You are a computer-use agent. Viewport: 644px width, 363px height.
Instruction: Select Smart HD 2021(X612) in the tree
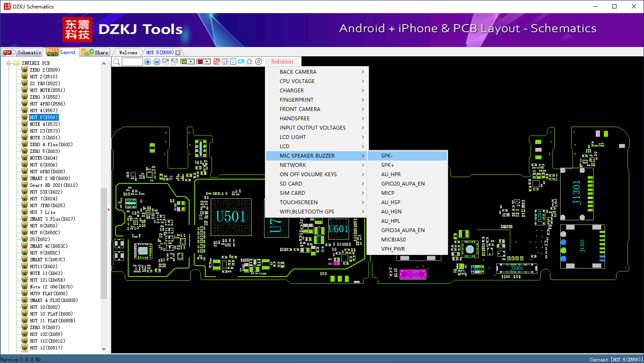(x=54, y=185)
